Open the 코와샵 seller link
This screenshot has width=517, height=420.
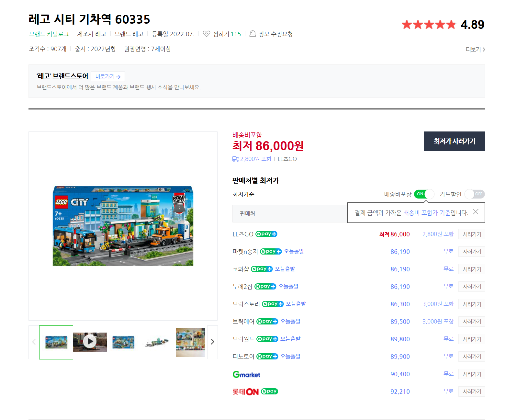coord(241,269)
